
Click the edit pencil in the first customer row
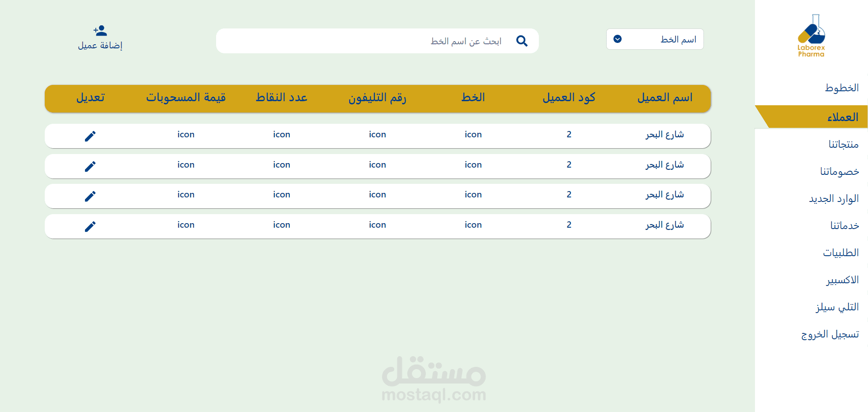tap(90, 136)
